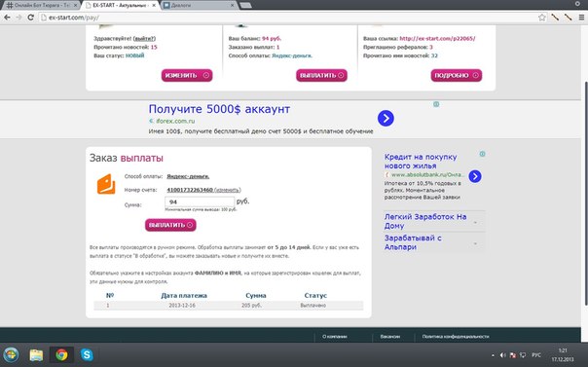This screenshot has width=588, height=367.
Task: Focus the address bar with ex-start.com/pay/
Action: click(289, 18)
